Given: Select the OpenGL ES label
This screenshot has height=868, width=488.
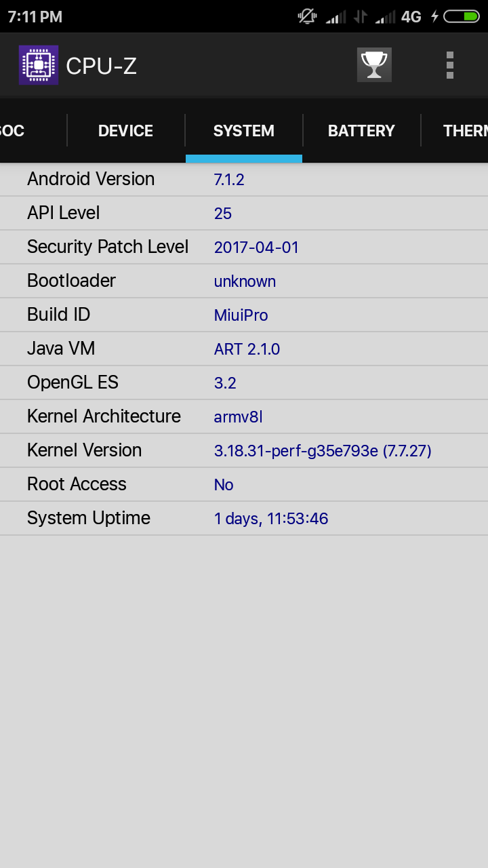Looking at the screenshot, I should click(x=73, y=382).
